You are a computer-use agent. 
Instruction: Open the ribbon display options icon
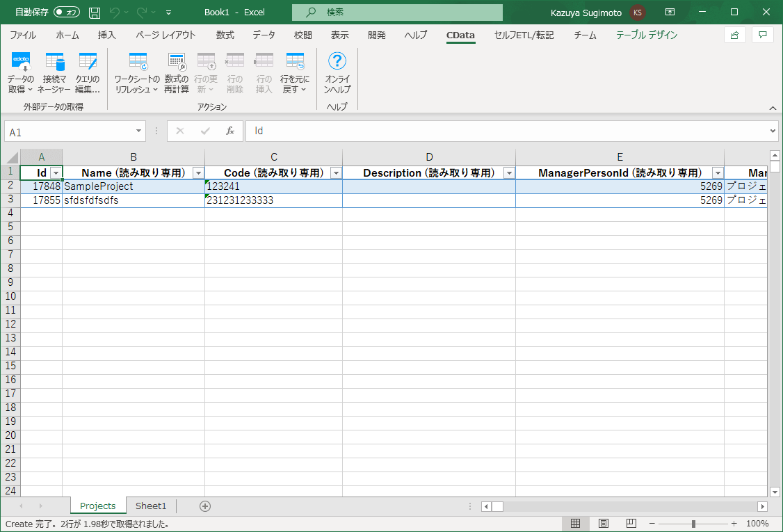[670, 12]
